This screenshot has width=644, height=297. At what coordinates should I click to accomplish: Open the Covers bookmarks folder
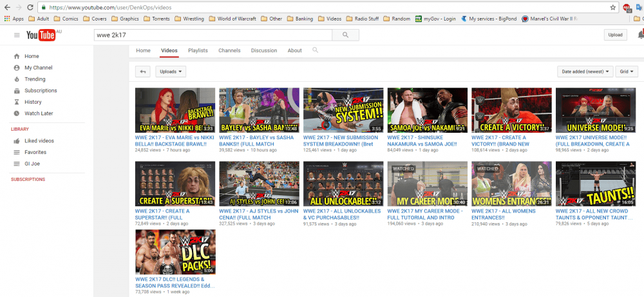point(95,19)
